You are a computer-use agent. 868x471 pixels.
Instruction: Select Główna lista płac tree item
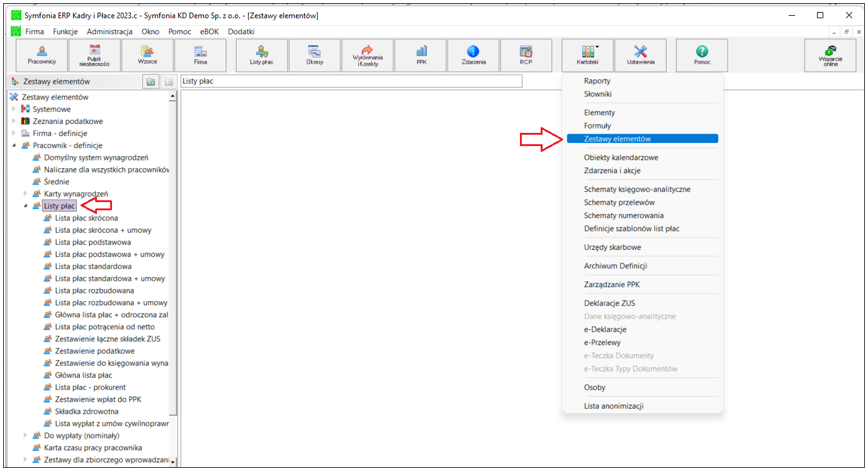83,375
